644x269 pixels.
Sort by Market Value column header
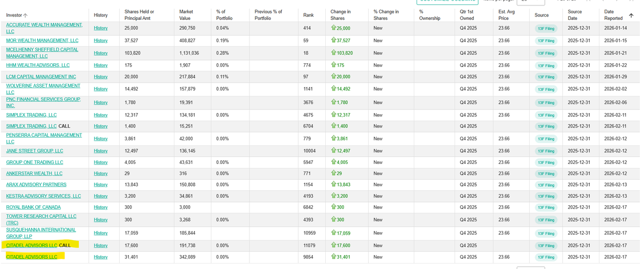186,15
